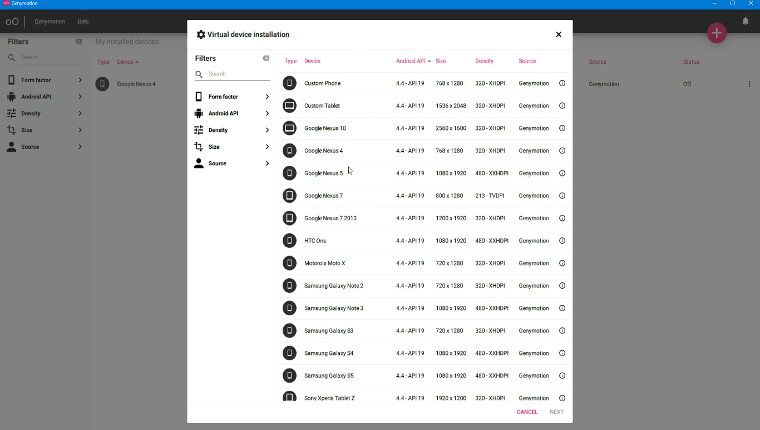Sort dialog list by Size column
The height and width of the screenshot is (430, 760).
point(441,61)
